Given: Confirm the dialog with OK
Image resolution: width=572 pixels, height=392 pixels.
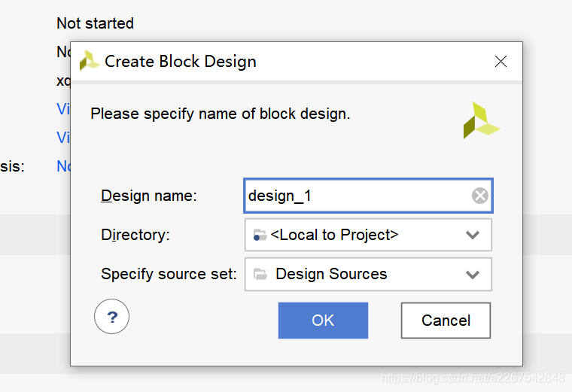Looking at the screenshot, I should point(323,321).
